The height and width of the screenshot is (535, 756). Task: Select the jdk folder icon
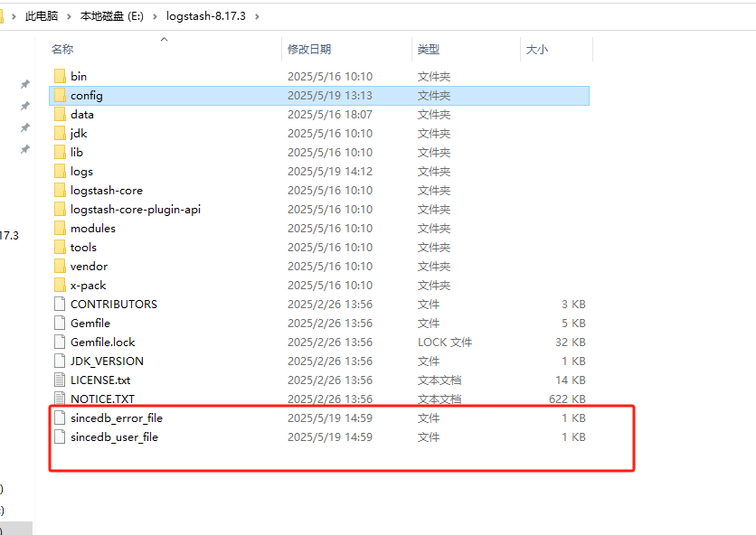[x=60, y=134]
